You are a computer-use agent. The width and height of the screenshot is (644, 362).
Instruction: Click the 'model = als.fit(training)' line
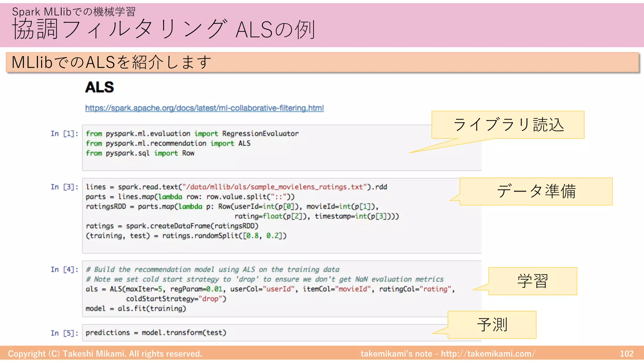pos(136,309)
